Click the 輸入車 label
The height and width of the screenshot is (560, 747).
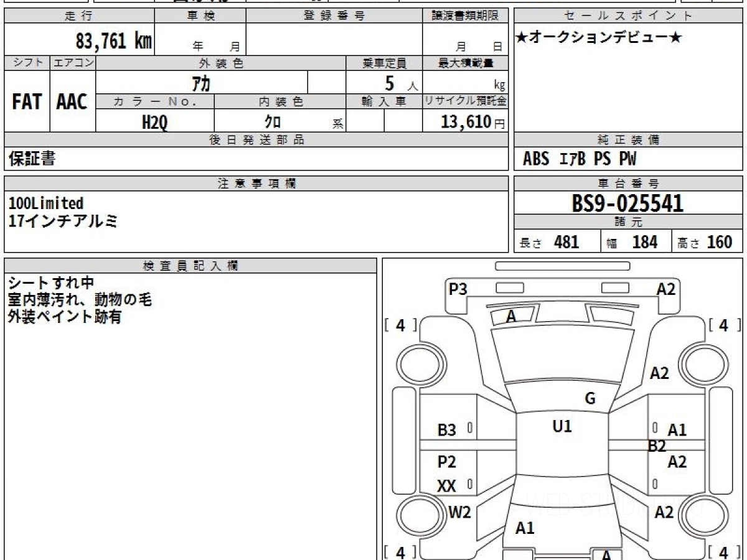(384, 101)
